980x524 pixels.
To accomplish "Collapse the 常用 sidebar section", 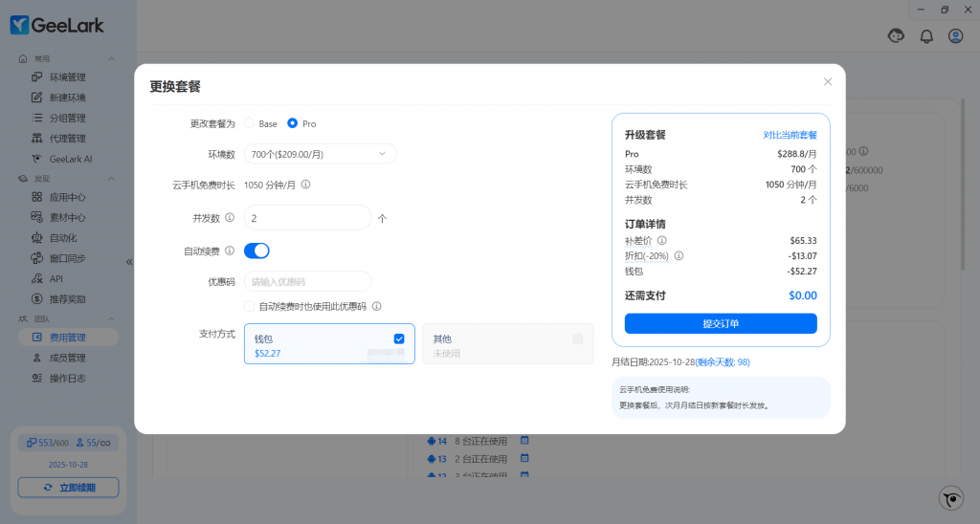I will click(x=111, y=58).
